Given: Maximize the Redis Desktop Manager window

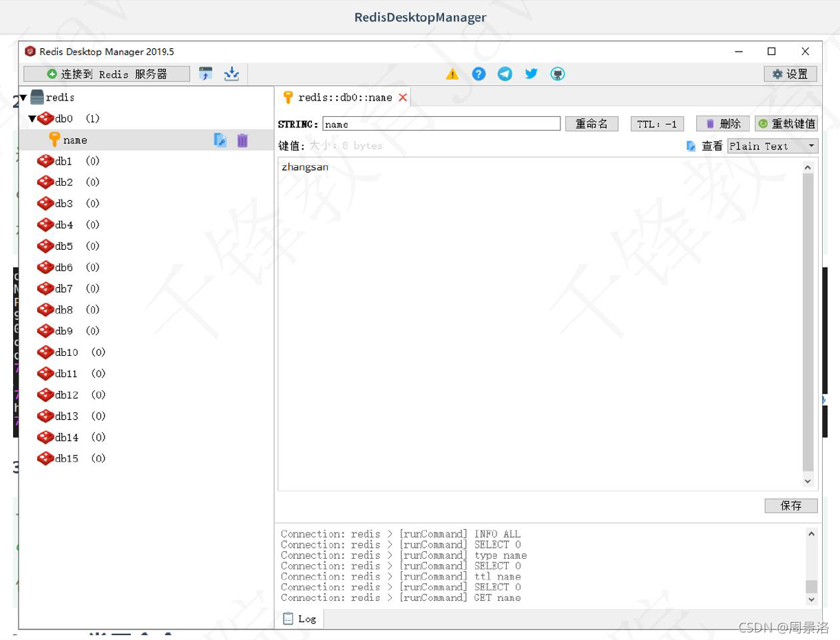Looking at the screenshot, I should (x=772, y=52).
